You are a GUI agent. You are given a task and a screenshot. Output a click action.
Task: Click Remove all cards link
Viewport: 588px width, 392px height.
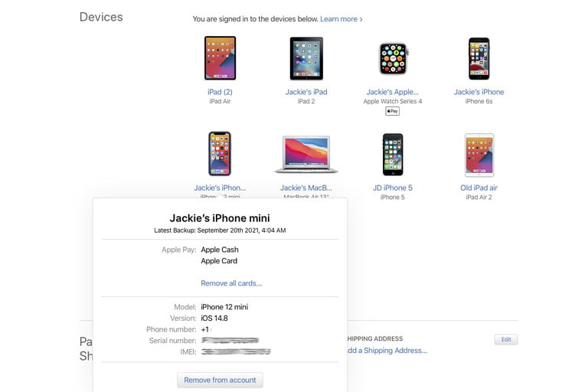pos(231,283)
